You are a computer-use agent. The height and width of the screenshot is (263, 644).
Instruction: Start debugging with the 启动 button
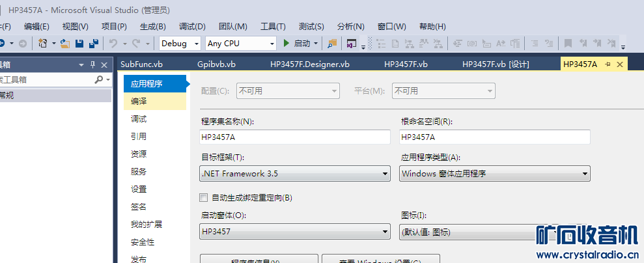[297, 43]
